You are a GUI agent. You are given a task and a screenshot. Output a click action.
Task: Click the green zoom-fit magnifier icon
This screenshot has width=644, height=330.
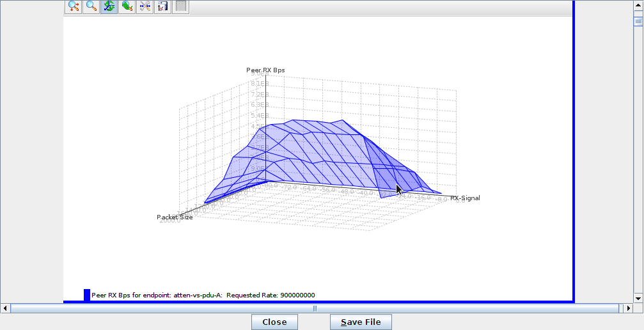127,6
